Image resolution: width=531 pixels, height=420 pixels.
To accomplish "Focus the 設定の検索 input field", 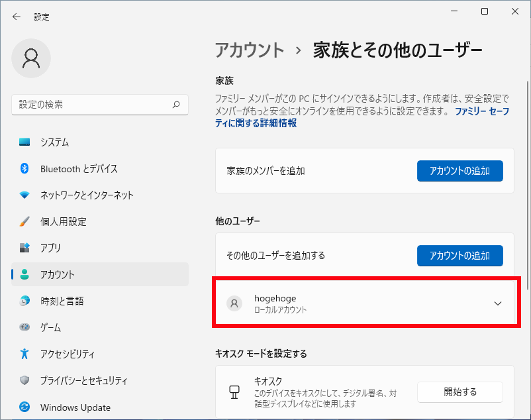I will click(x=100, y=105).
